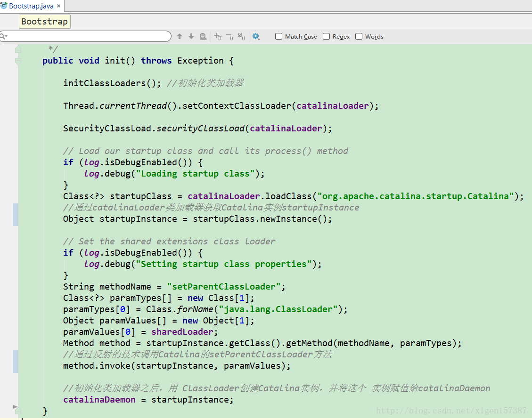Viewport: 532px width, 420px height.
Task: Click the Bootstrap.java file icon
Action: [x=4, y=6]
